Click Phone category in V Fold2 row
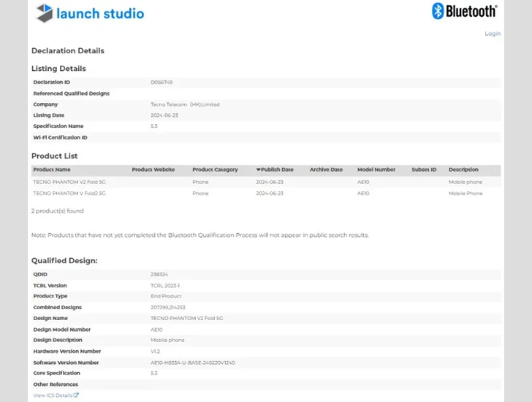This screenshot has width=532, height=402. (200, 194)
